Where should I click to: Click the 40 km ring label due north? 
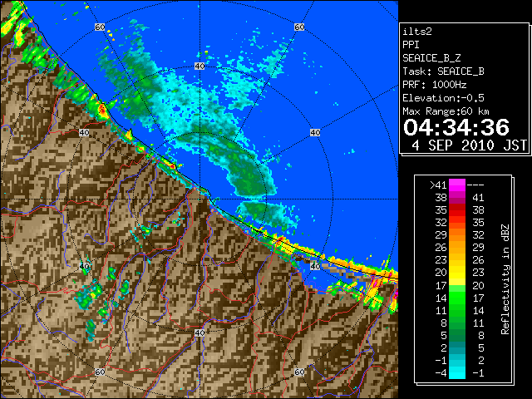(x=199, y=66)
